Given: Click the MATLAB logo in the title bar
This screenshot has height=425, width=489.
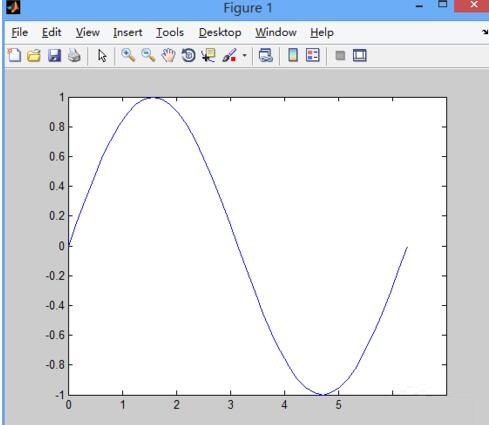Looking at the screenshot, I should [13, 7].
